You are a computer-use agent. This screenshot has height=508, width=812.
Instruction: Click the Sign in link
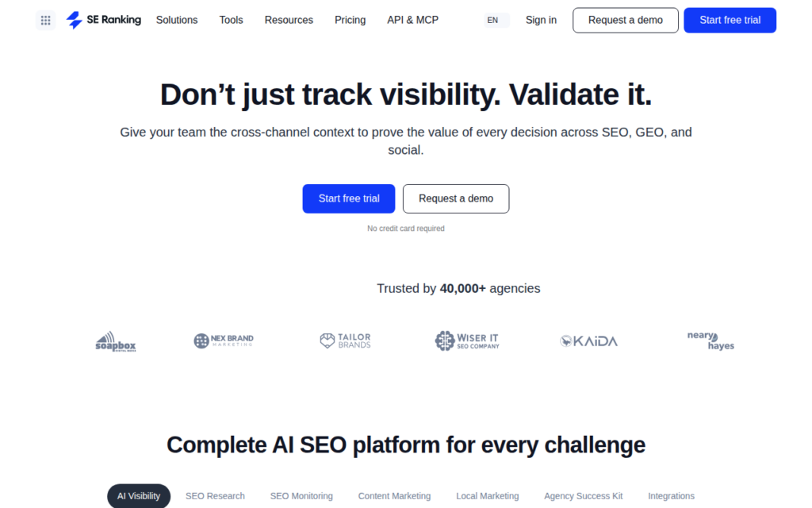(541, 20)
